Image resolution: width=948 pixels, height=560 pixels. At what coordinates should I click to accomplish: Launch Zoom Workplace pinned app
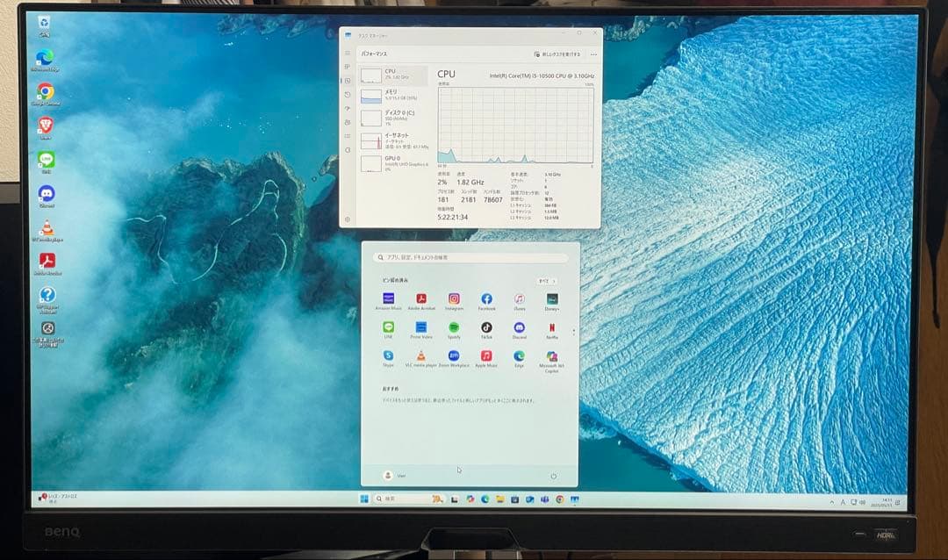[454, 355]
